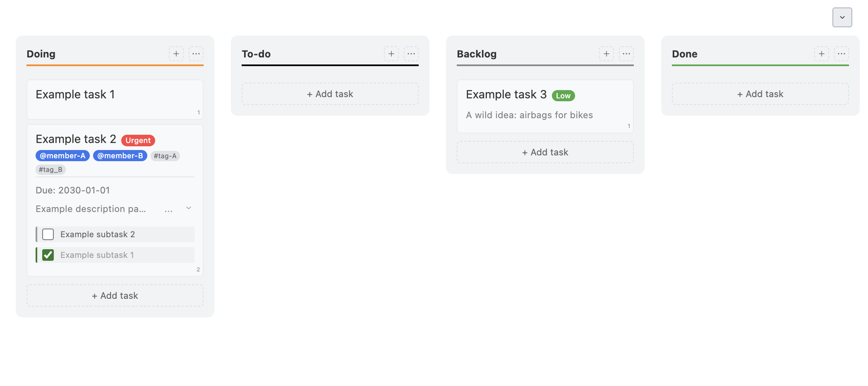Expand the Example description chevron
Image resolution: width=868 pixels, height=386 pixels.
click(x=189, y=208)
